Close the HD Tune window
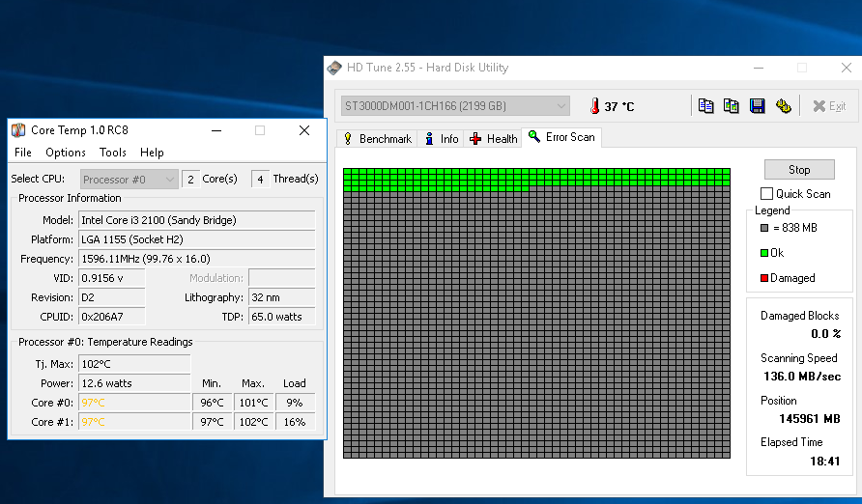 click(847, 68)
